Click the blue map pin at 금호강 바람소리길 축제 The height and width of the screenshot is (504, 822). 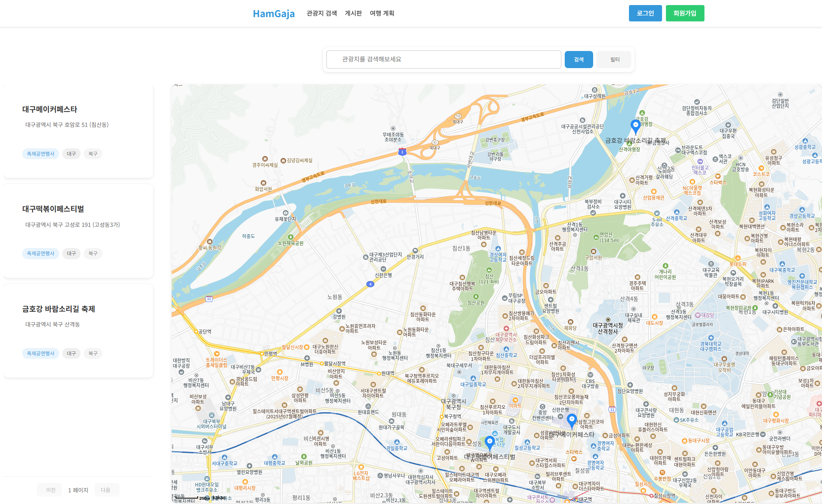635,126
